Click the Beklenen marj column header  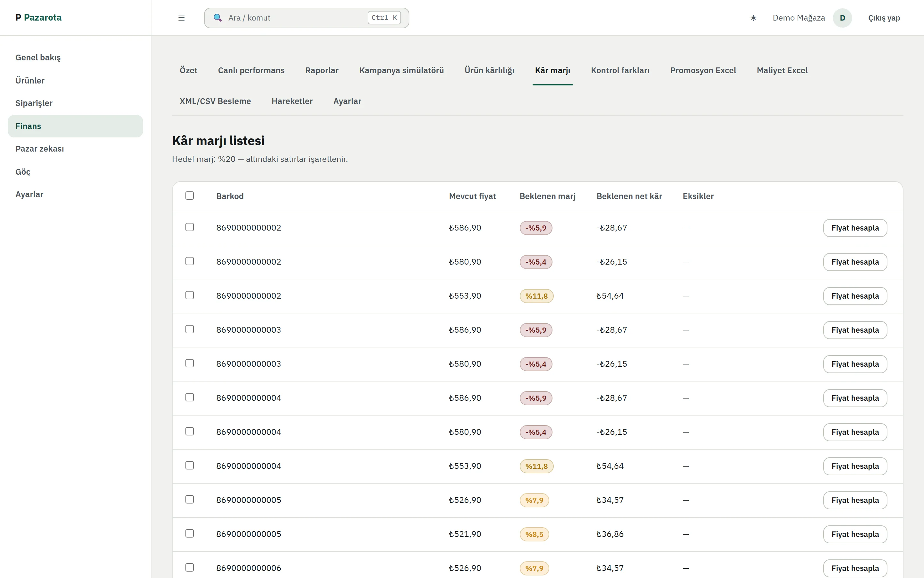(x=547, y=196)
